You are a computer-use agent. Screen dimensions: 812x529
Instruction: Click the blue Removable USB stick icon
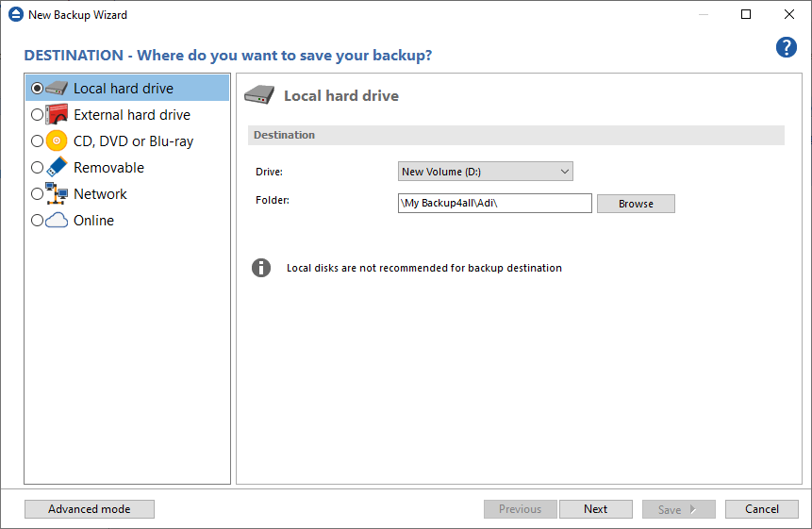click(58, 168)
